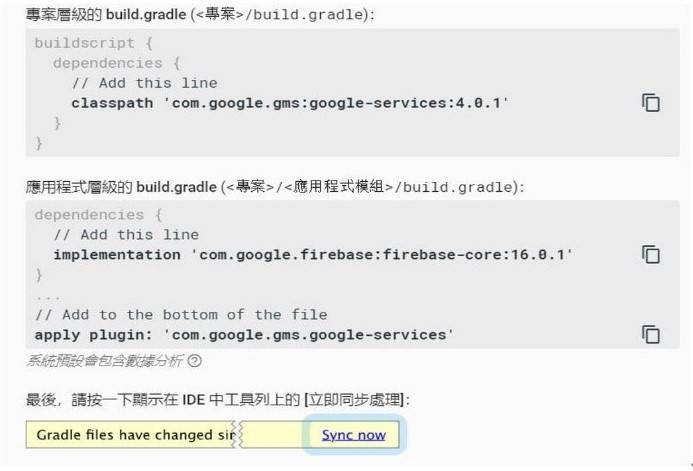This screenshot has width=693, height=471.
Task: Open the help icon beside 系統預設會包含數據分析
Action: click(x=194, y=361)
